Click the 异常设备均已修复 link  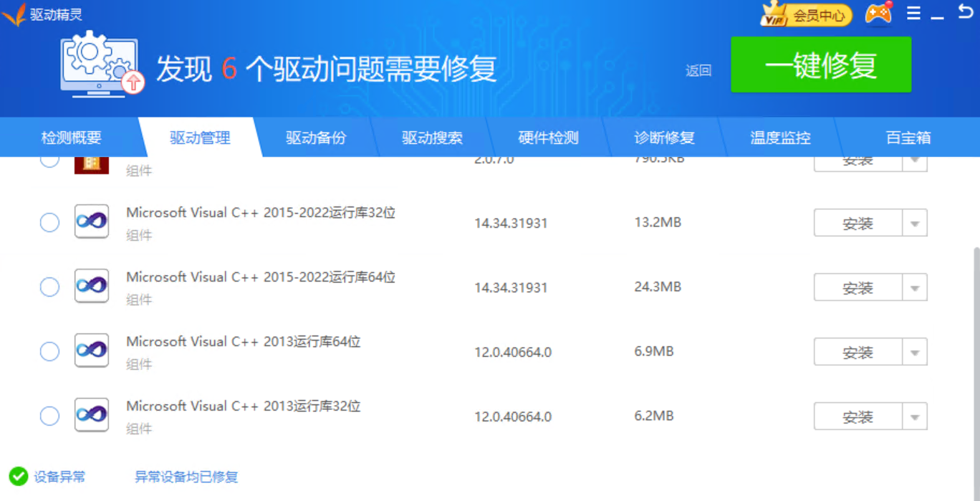[186, 476]
